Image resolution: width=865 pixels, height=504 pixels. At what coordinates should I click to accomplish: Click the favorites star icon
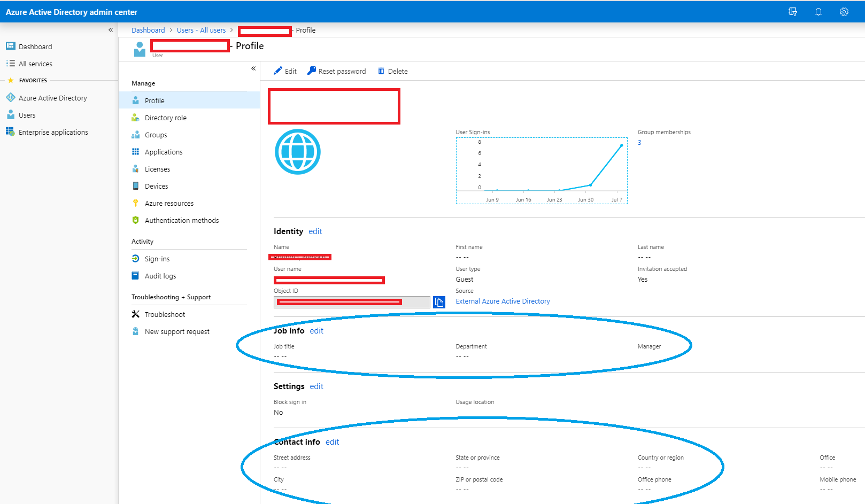point(10,80)
